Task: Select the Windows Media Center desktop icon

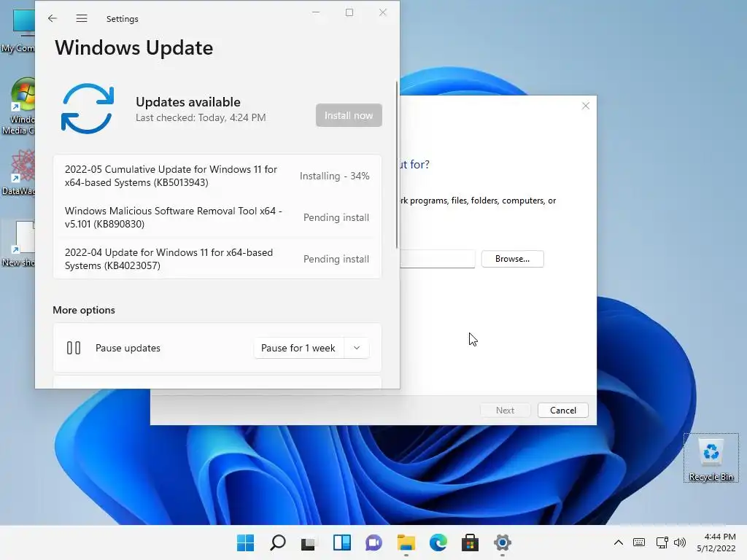Action: 18,106
